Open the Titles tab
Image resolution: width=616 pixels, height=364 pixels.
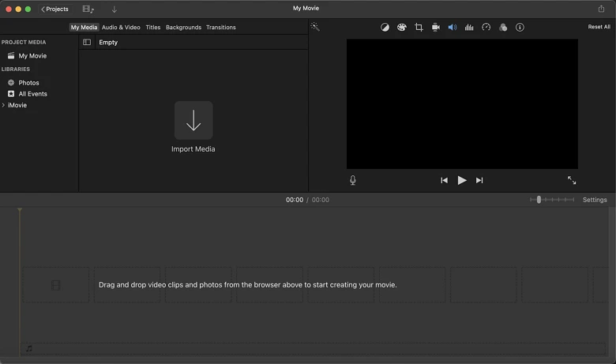[x=153, y=27]
